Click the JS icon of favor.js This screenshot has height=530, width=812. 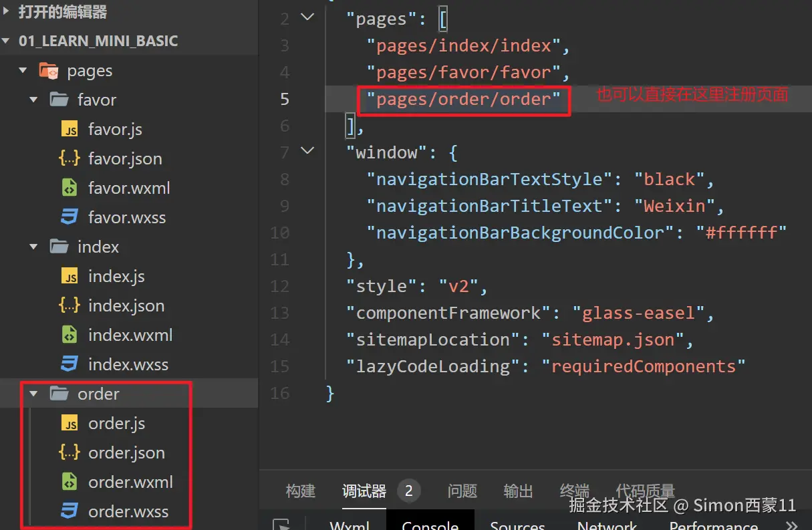(x=70, y=129)
